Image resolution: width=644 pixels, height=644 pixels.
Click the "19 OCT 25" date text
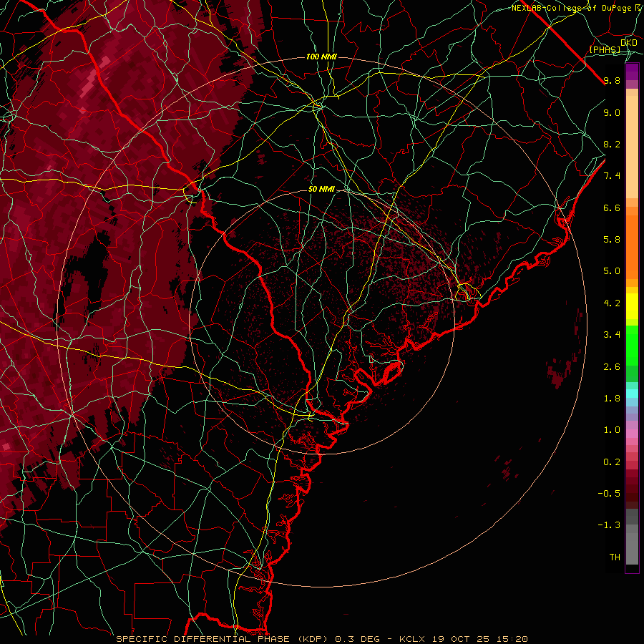pyautogui.click(x=460, y=639)
